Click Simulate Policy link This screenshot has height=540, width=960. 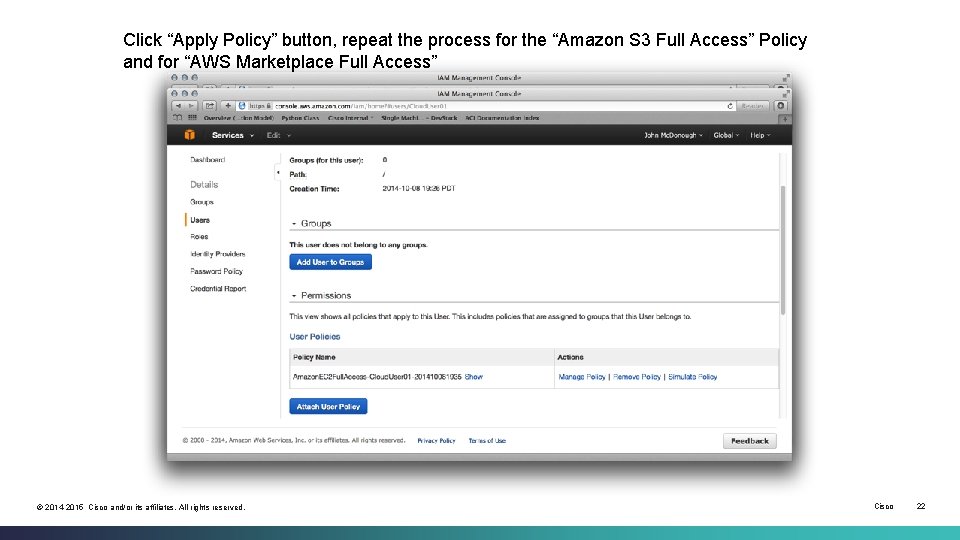[692, 377]
